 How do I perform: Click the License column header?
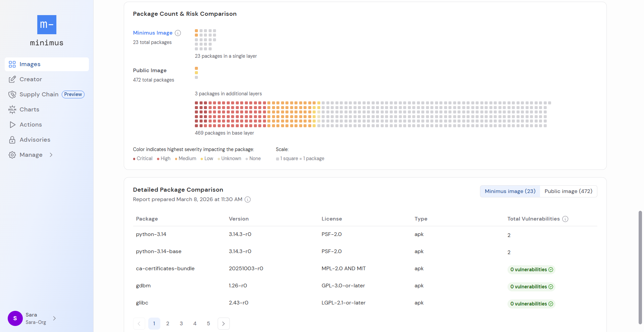[332, 219]
